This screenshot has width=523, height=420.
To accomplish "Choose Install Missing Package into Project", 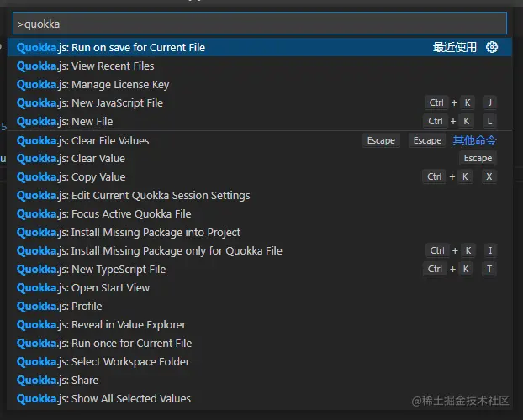I will [x=260, y=233].
